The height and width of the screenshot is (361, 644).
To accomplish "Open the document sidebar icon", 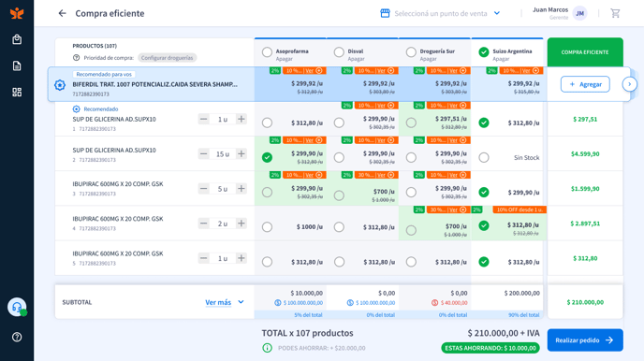I will point(17,65).
